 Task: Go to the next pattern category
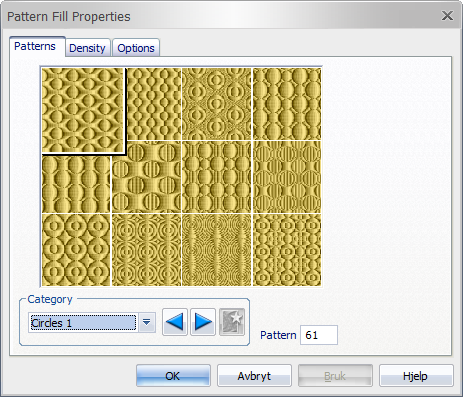coord(203,322)
